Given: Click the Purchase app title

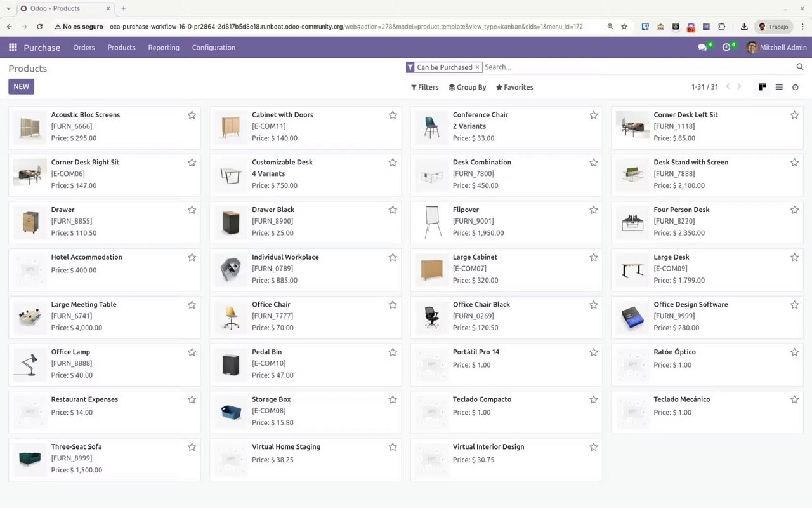Looking at the screenshot, I should point(42,48).
